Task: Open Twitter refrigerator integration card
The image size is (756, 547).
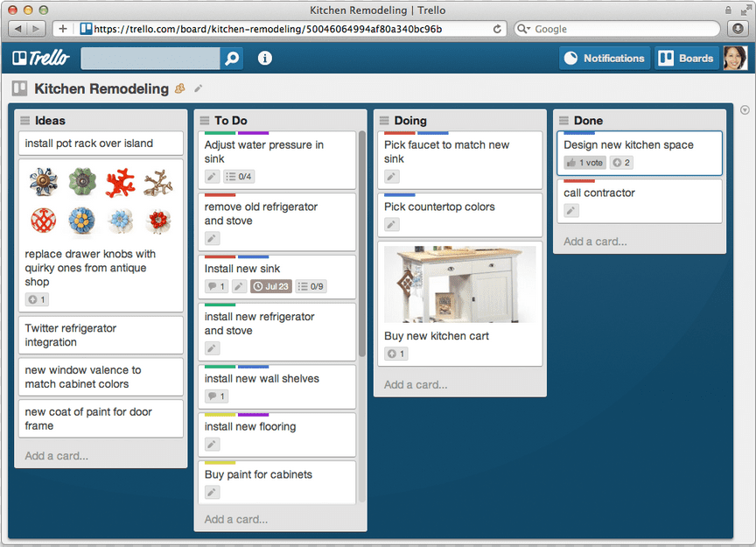Action: (101, 335)
